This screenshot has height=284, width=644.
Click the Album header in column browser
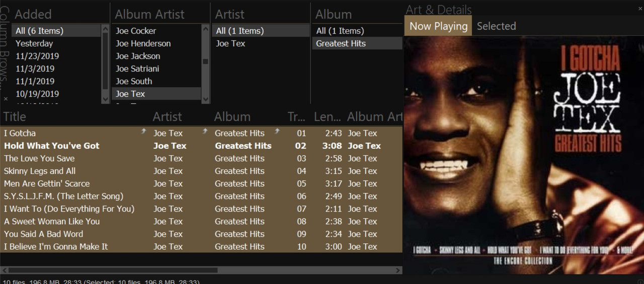[334, 15]
